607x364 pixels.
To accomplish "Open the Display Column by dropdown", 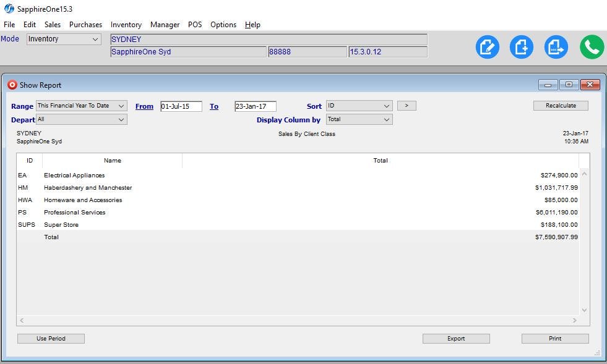I will [359, 119].
